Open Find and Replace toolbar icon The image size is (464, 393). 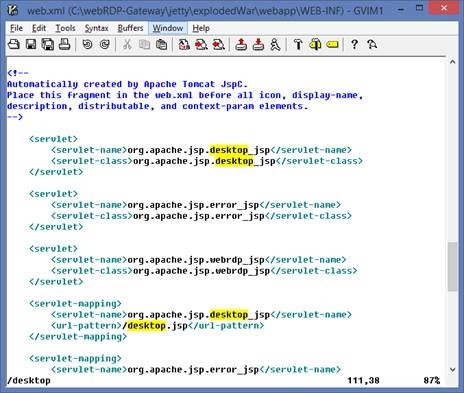pyautogui.click(x=184, y=44)
